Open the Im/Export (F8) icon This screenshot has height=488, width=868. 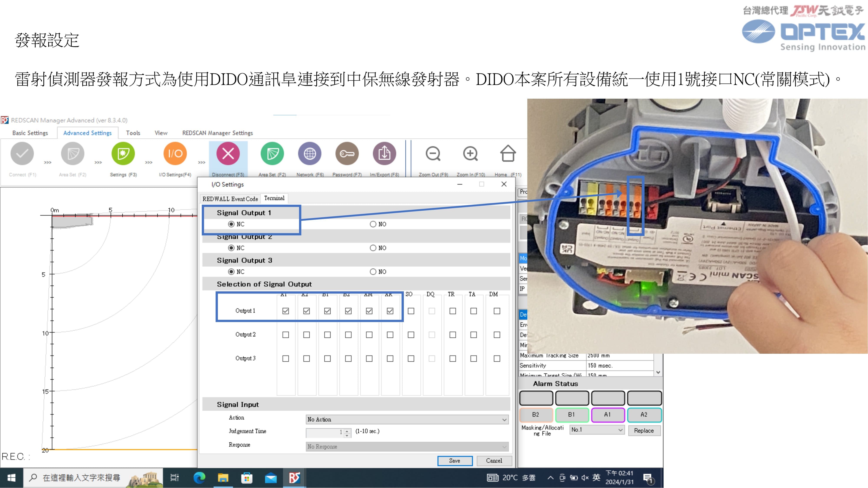pos(384,154)
